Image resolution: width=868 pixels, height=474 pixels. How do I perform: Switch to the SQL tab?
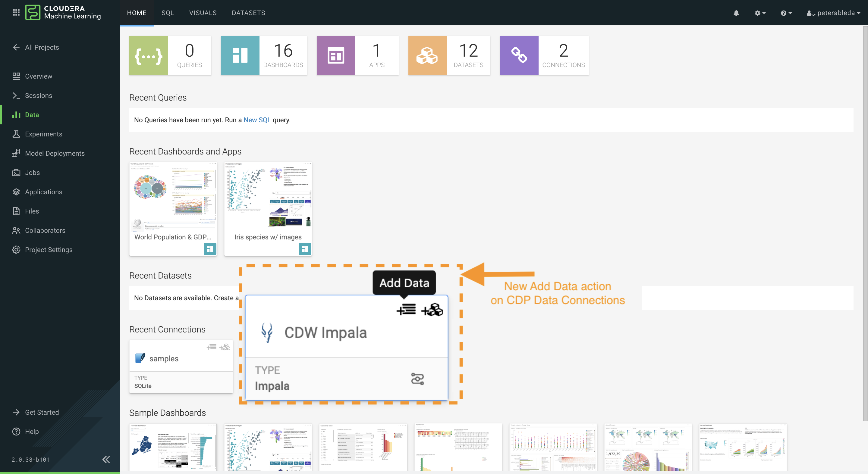(x=168, y=13)
